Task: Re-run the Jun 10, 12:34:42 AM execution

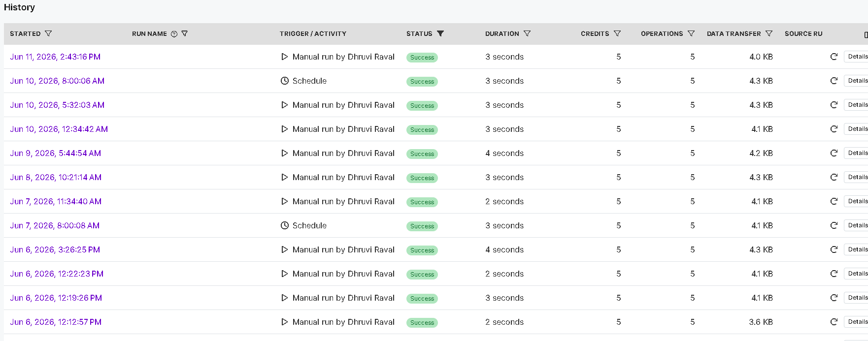Action: [x=834, y=129]
